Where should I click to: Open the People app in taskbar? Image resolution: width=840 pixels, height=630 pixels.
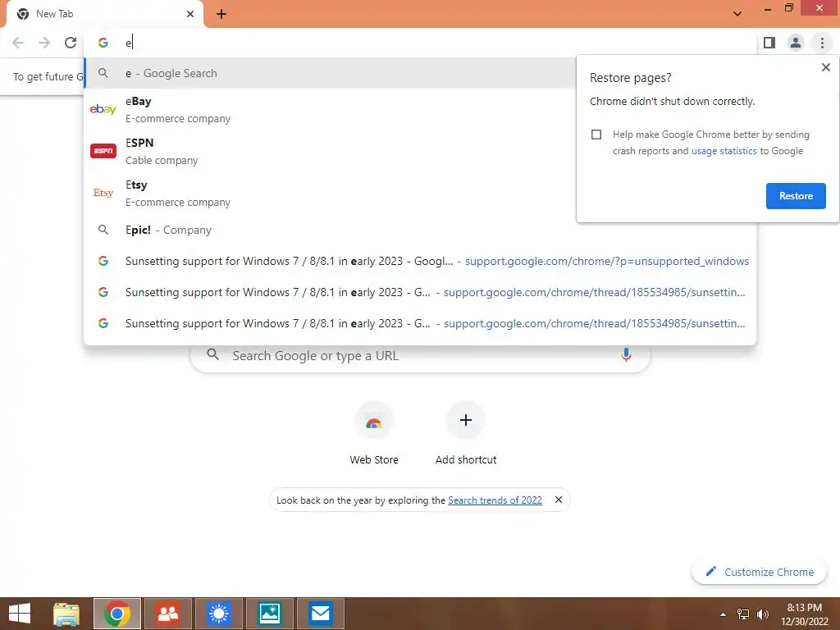click(168, 614)
